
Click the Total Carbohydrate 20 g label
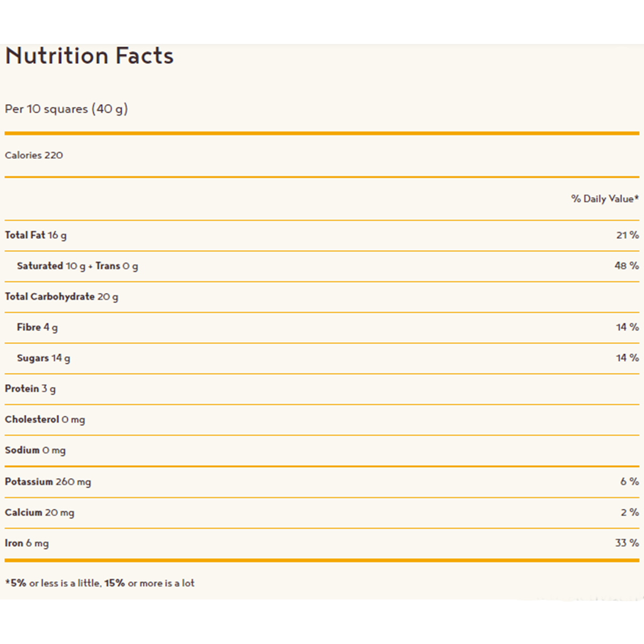click(x=62, y=297)
